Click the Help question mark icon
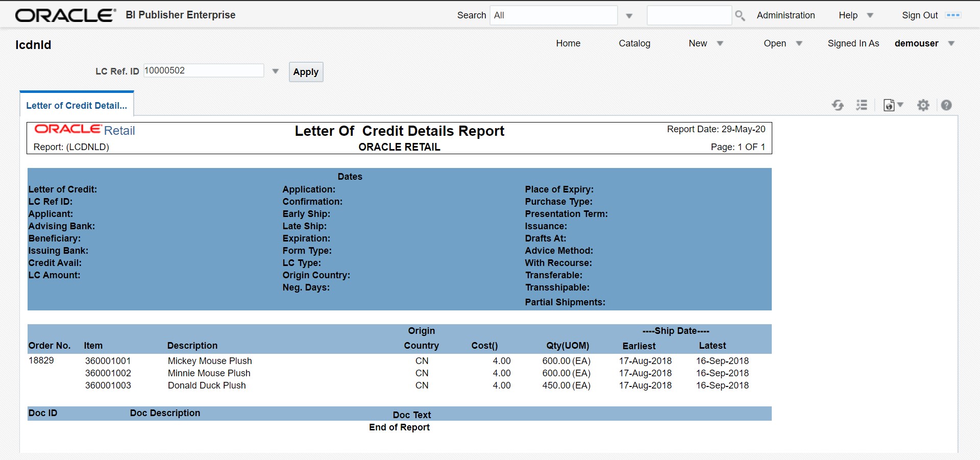 point(946,105)
